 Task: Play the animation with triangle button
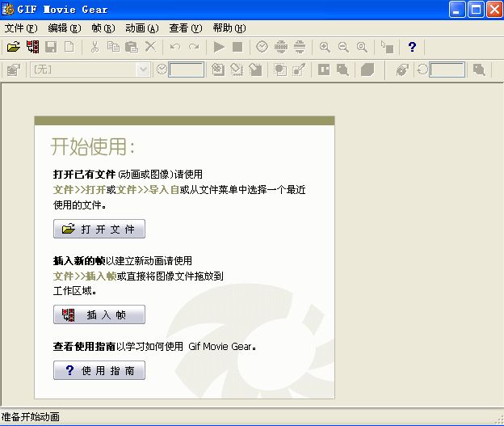pyautogui.click(x=219, y=47)
